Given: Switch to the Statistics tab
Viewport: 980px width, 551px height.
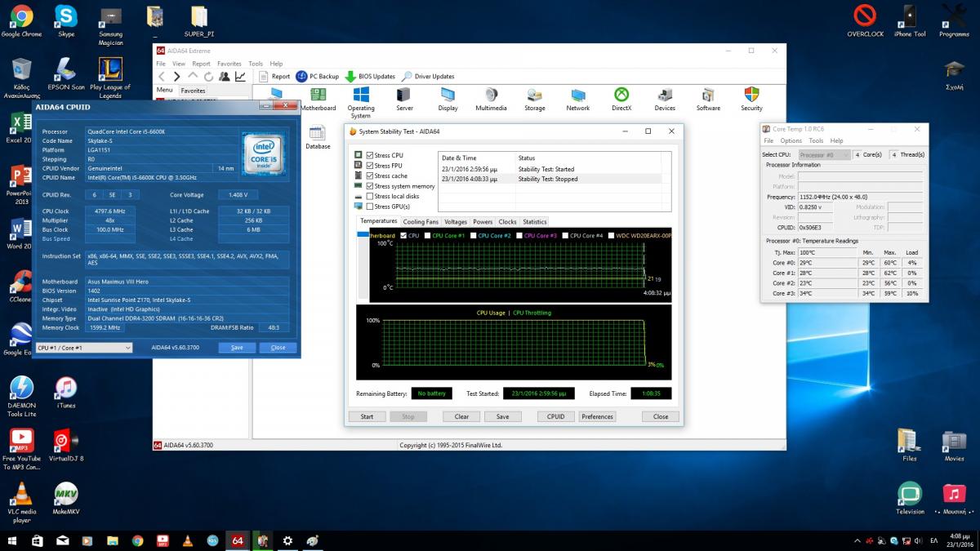Looking at the screenshot, I should point(535,222).
